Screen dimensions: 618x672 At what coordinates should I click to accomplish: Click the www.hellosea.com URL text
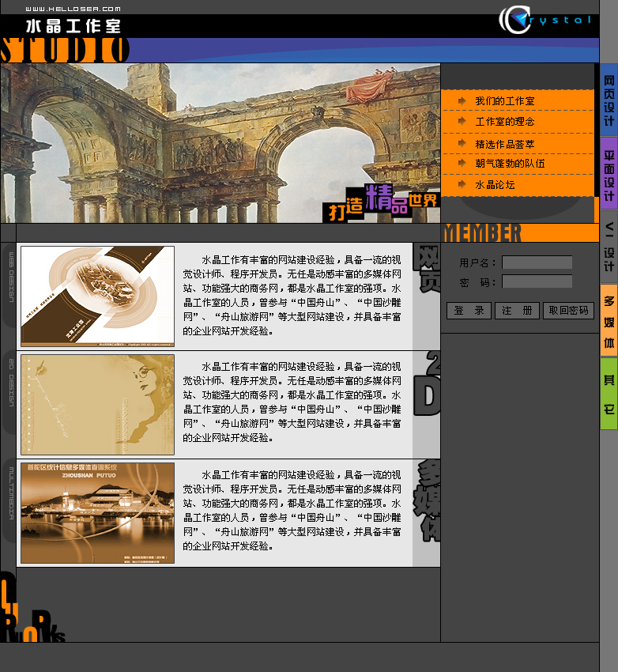click(x=73, y=9)
